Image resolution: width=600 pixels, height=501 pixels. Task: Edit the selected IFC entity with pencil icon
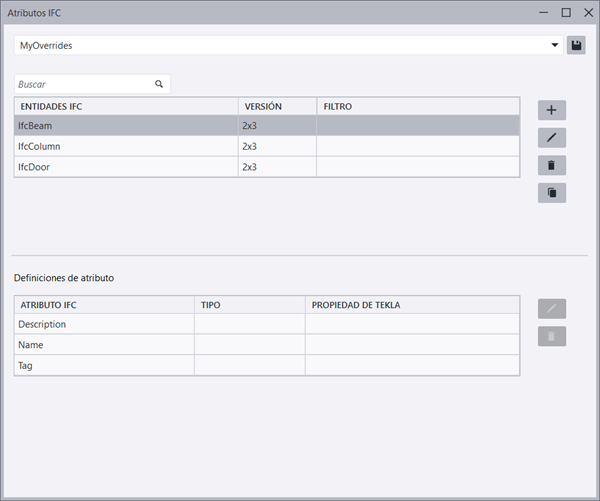pyautogui.click(x=551, y=138)
